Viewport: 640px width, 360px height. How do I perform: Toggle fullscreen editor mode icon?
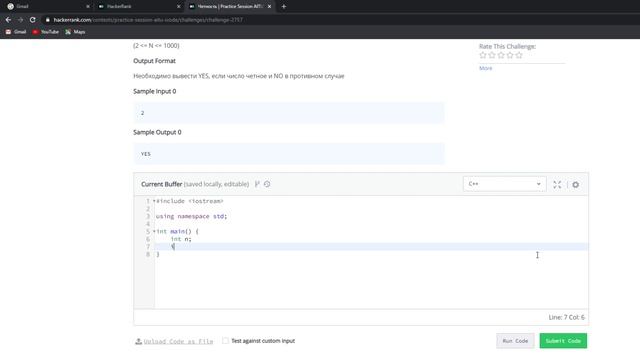coord(557,184)
